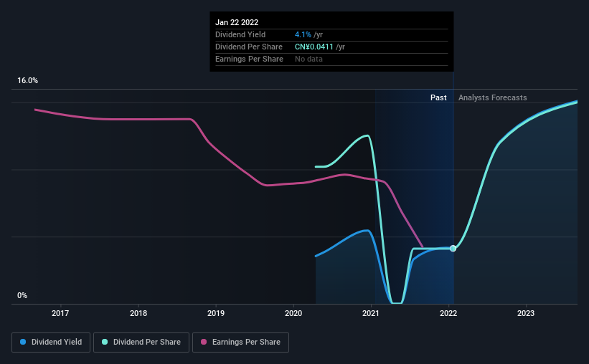Click the 2017 label on the x-axis
589x364 pixels.
click(60, 313)
